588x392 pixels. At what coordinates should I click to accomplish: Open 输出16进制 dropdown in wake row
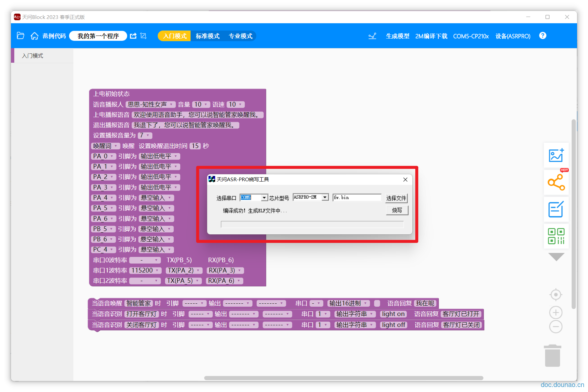point(349,303)
